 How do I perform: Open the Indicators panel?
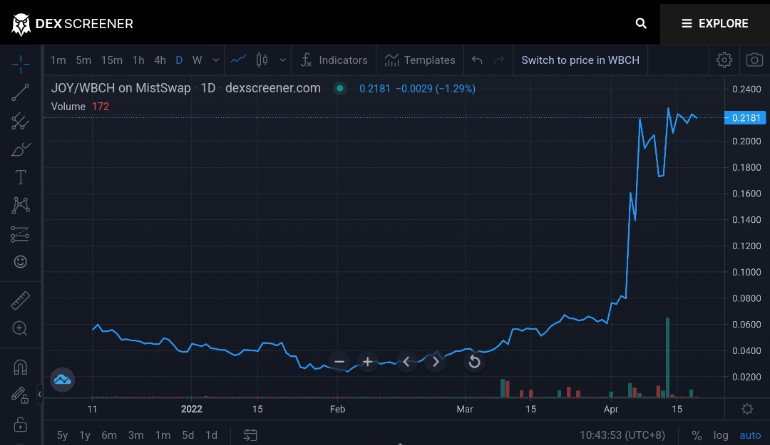(334, 60)
